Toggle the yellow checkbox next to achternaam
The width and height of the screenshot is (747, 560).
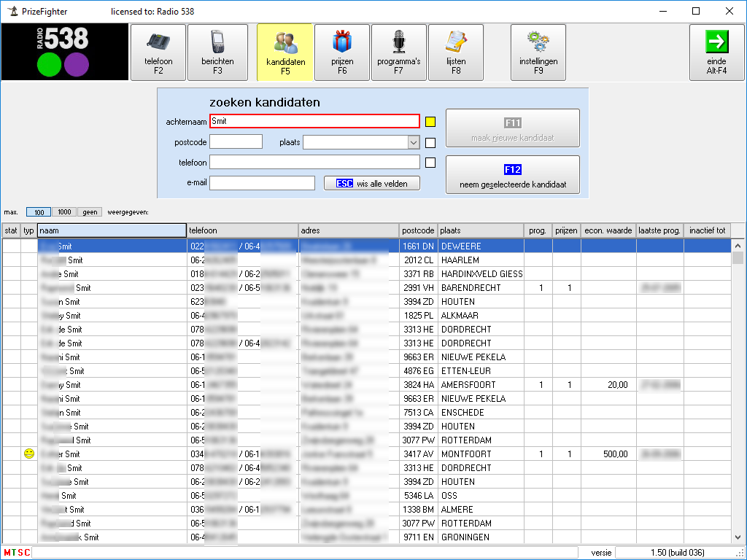click(x=430, y=122)
